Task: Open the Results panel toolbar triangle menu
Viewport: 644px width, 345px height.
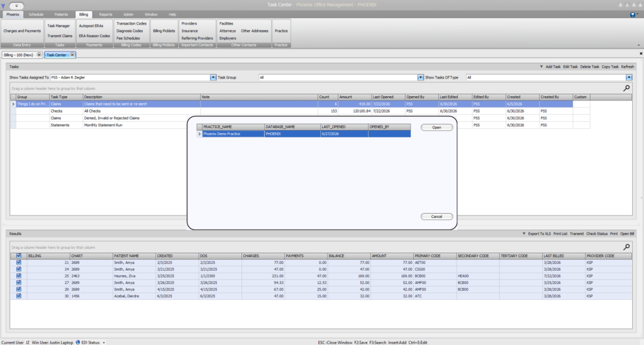Action: tap(524, 233)
